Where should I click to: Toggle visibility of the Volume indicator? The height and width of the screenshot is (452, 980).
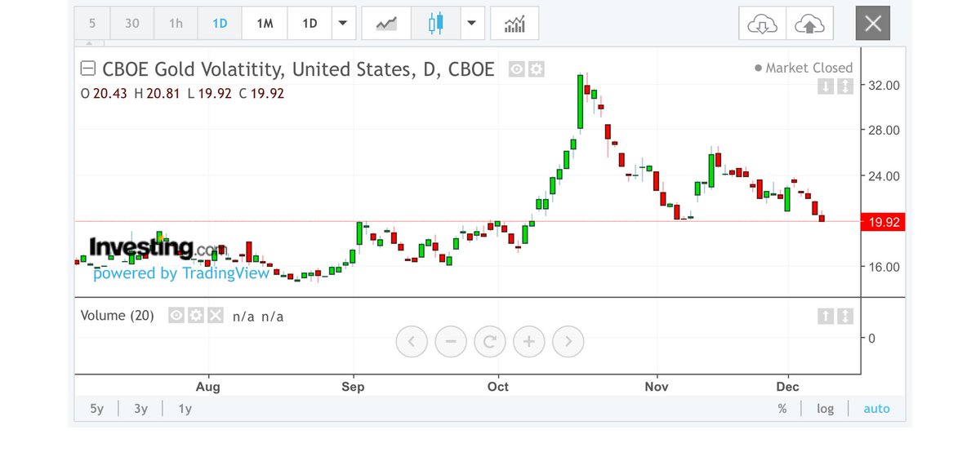pyautogui.click(x=176, y=316)
